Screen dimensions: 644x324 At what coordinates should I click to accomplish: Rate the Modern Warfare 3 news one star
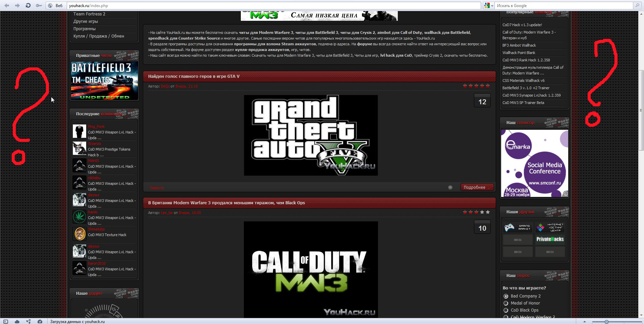point(465,212)
